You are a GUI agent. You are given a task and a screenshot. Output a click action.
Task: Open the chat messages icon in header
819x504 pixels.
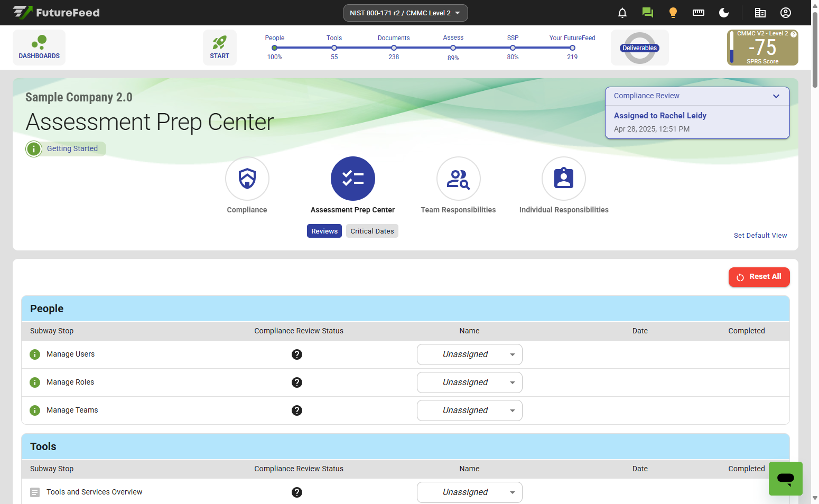pyautogui.click(x=647, y=13)
